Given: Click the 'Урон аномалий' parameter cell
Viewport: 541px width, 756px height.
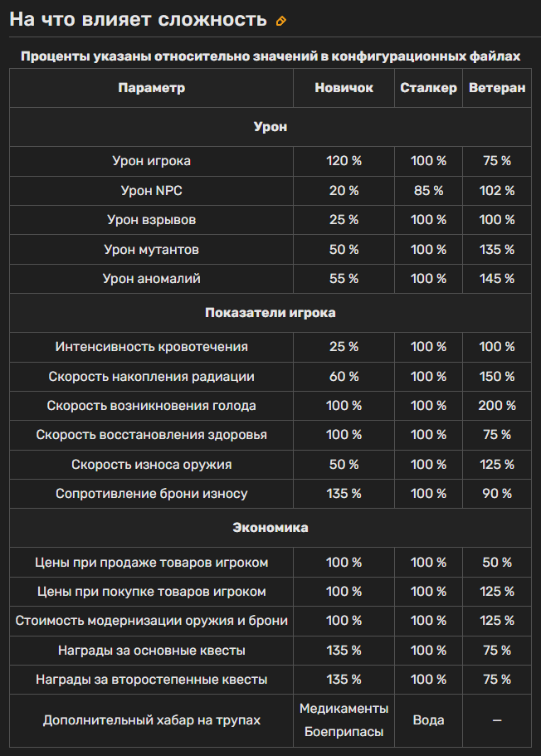Looking at the screenshot, I should (x=151, y=279).
